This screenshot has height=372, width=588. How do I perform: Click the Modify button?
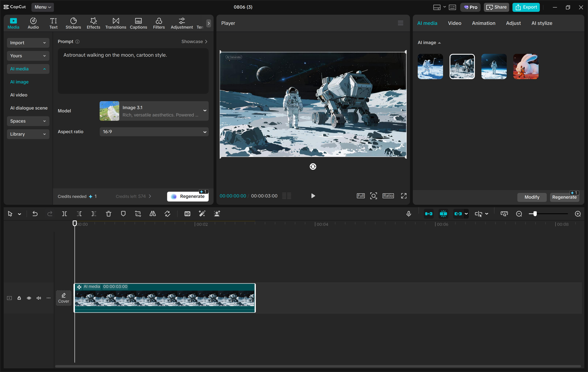point(532,197)
